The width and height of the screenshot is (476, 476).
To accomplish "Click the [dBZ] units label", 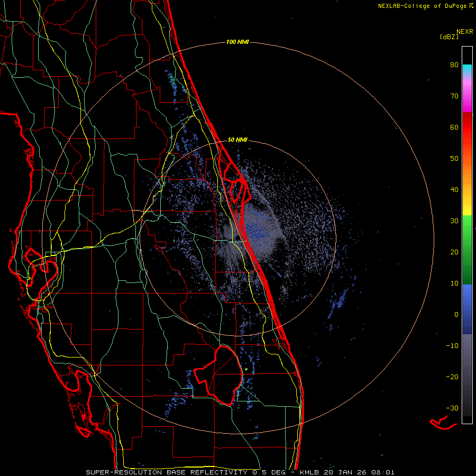I will 449,36.
